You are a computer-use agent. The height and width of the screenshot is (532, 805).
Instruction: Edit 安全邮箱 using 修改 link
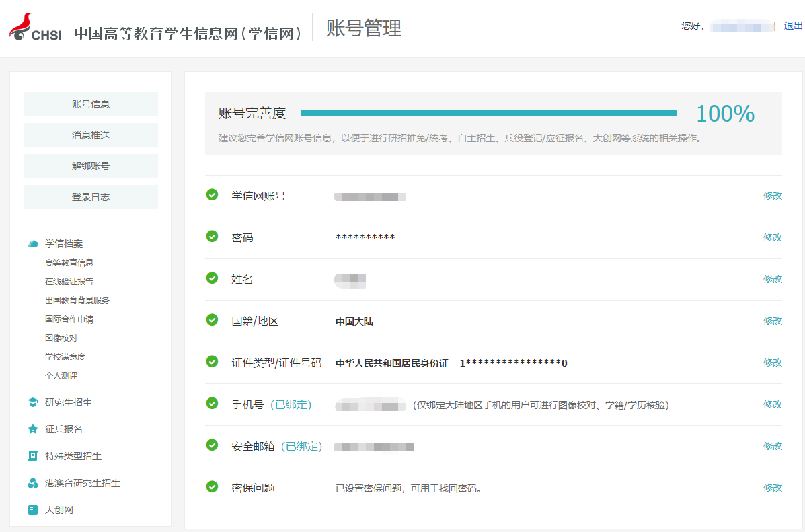772,446
